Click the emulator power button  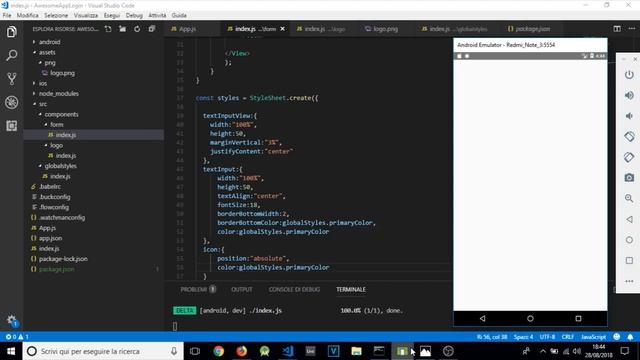pos(629,75)
